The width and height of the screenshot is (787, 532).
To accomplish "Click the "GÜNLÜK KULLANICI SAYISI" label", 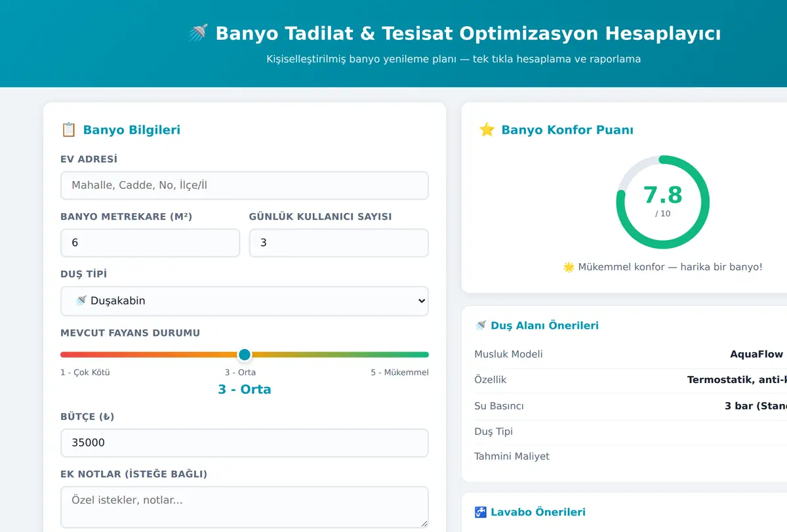I will click(320, 216).
